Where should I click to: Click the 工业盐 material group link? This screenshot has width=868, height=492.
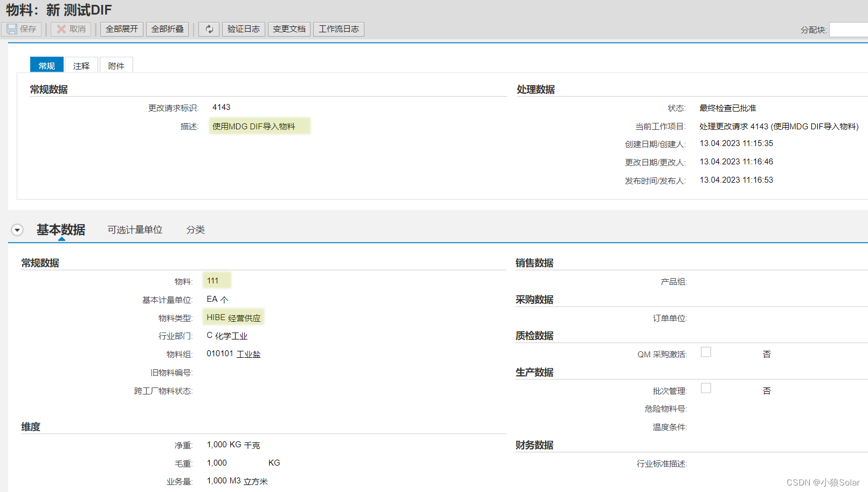(x=249, y=354)
